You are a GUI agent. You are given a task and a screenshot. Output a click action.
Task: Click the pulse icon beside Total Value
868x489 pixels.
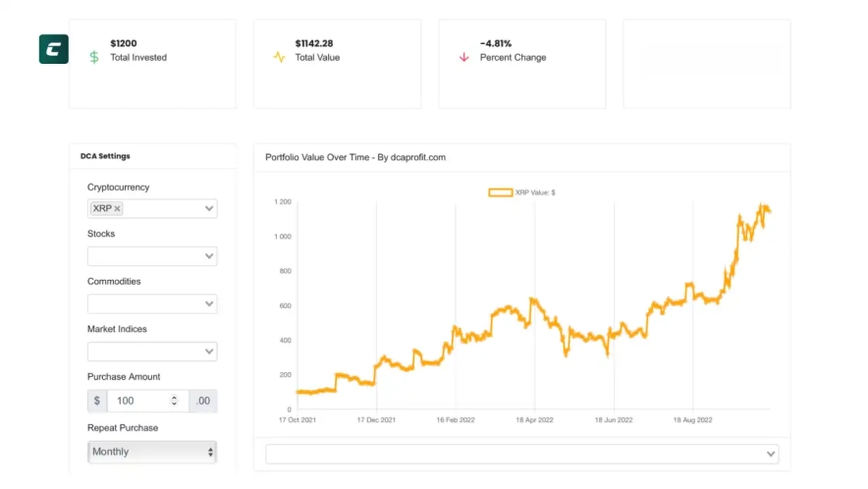[279, 57]
